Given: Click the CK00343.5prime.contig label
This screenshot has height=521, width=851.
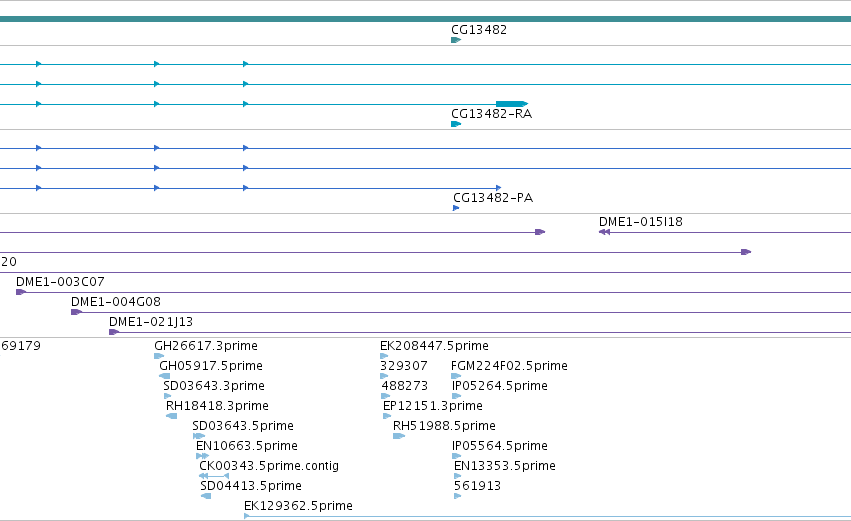Looking at the screenshot, I should tap(269, 466).
